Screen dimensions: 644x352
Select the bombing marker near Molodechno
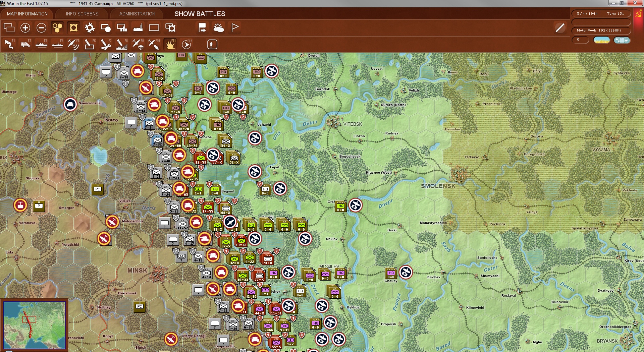point(112,222)
